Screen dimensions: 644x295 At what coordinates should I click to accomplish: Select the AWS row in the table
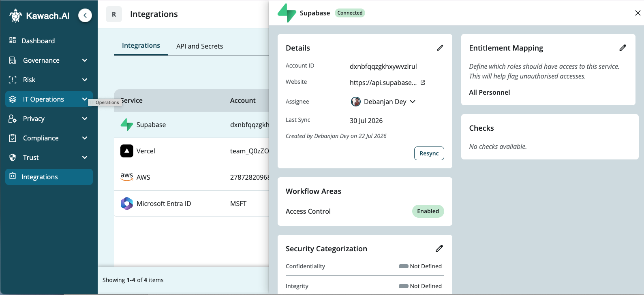pos(191,177)
